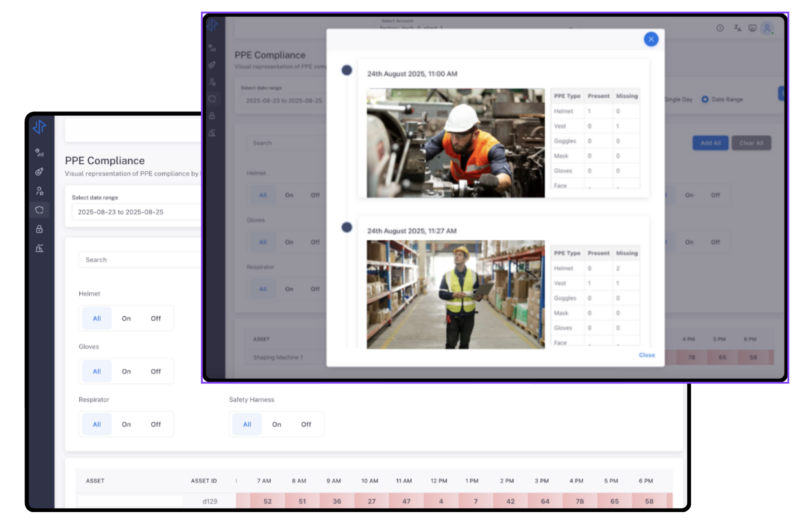Screen dimensions: 804x532
Task: Set Respirator filter to All
Action: click(97, 425)
